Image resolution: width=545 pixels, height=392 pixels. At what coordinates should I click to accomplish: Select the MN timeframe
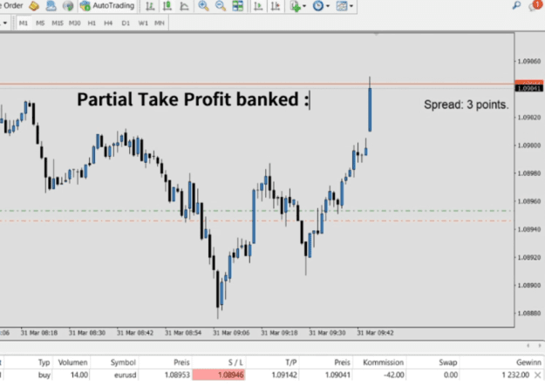coord(160,23)
